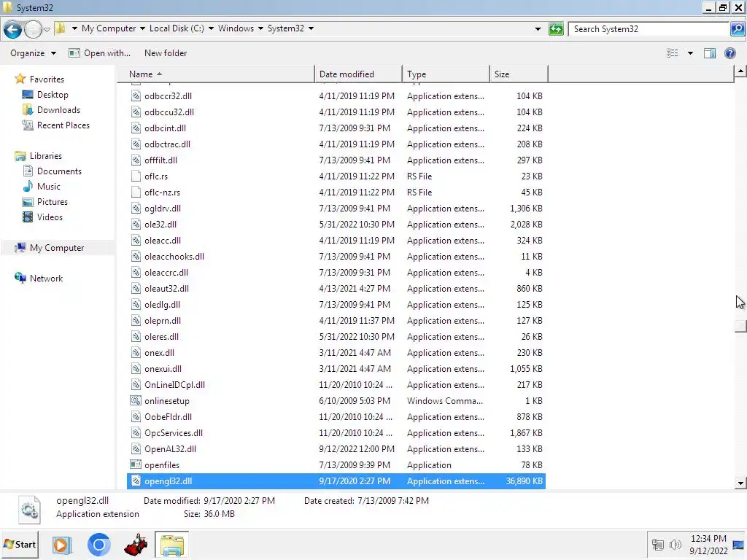The image size is (747, 560).
Task: Click Local Disk (C:) in the address bar
Action: pyautogui.click(x=177, y=28)
